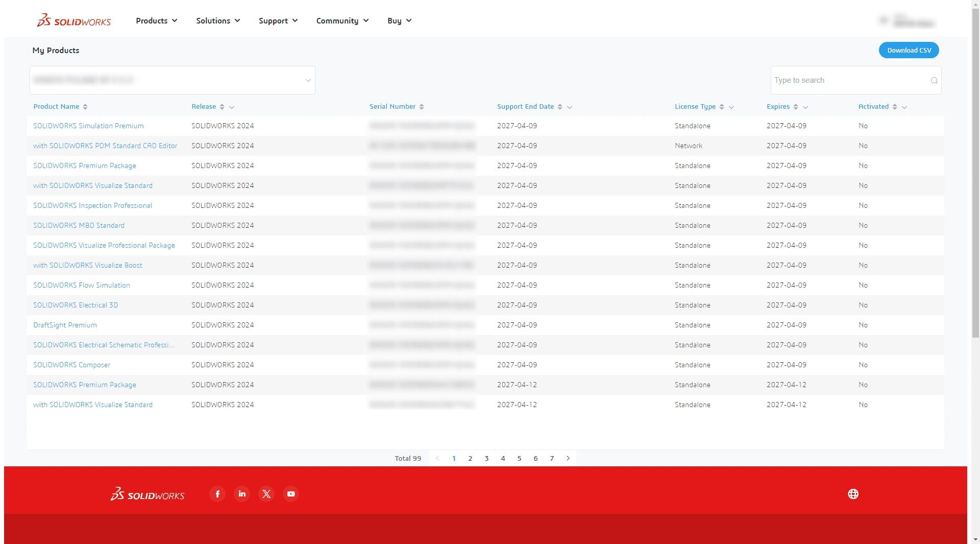The image size is (980, 544).
Task: Open the Activated column filter chevron
Action: pyautogui.click(x=904, y=107)
